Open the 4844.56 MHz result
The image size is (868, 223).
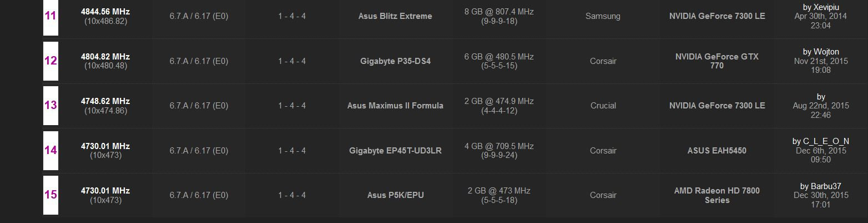tap(105, 12)
